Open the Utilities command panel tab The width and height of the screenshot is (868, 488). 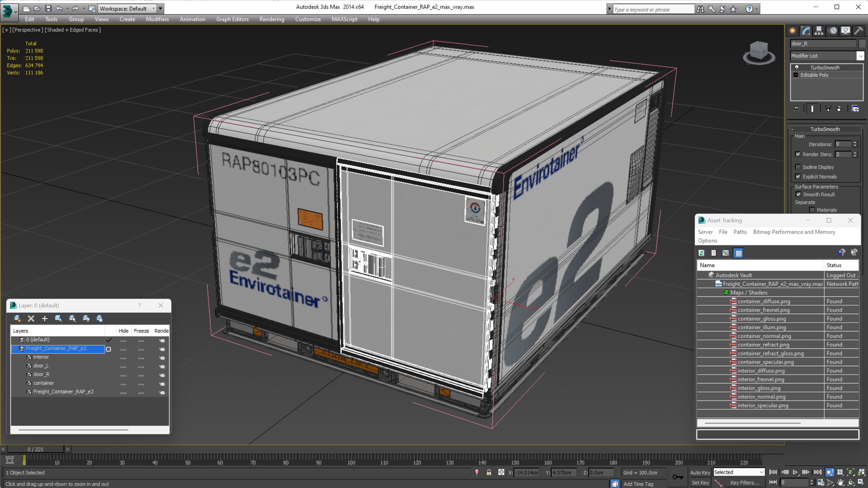pyautogui.click(x=859, y=31)
